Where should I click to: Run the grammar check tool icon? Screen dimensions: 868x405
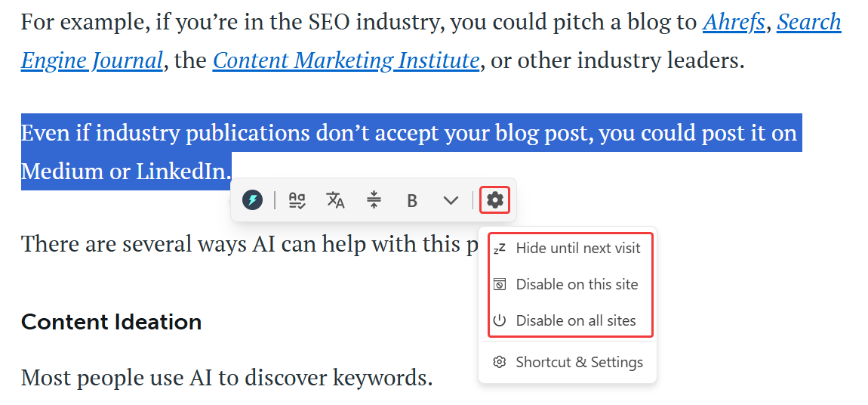click(x=298, y=200)
